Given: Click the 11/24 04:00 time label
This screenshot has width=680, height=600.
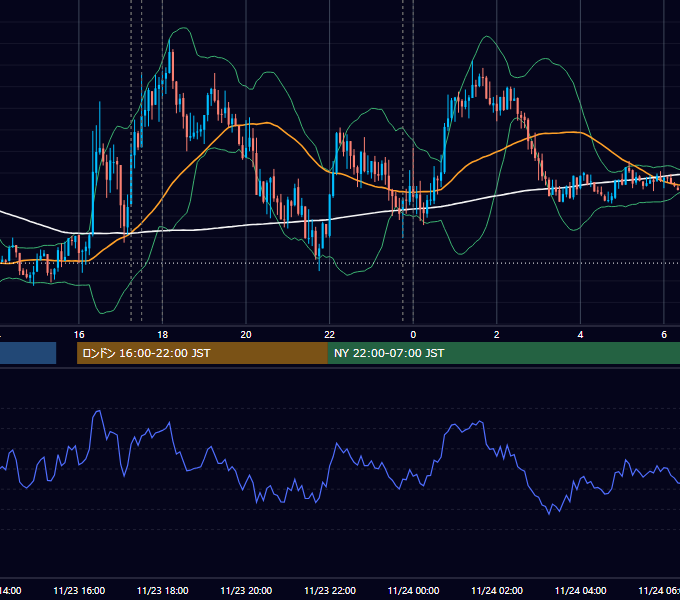Looking at the screenshot, I should (581, 590).
